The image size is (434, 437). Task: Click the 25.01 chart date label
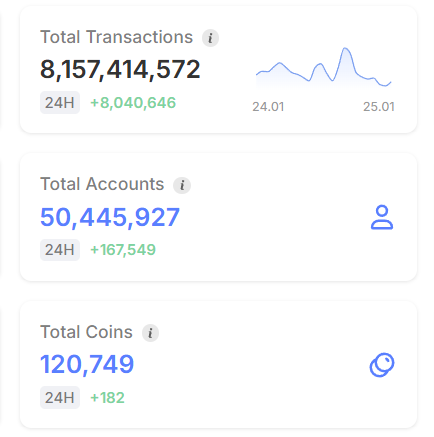(x=379, y=107)
